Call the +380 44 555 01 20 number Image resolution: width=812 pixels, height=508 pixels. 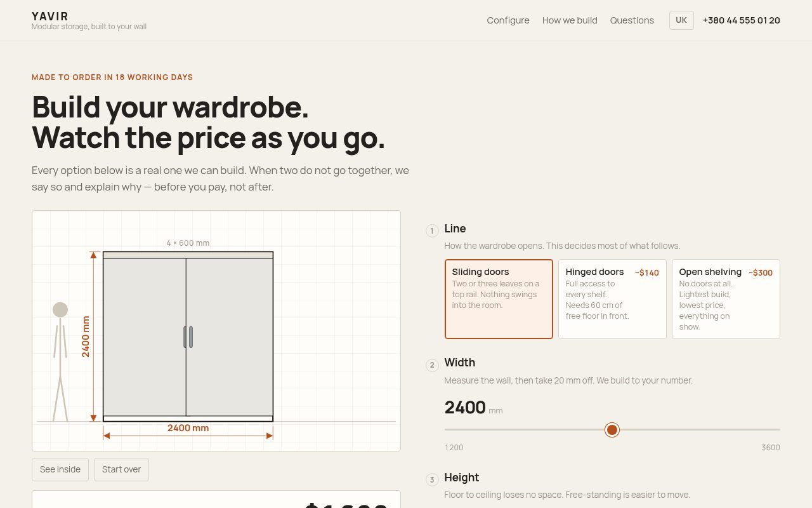tap(742, 20)
